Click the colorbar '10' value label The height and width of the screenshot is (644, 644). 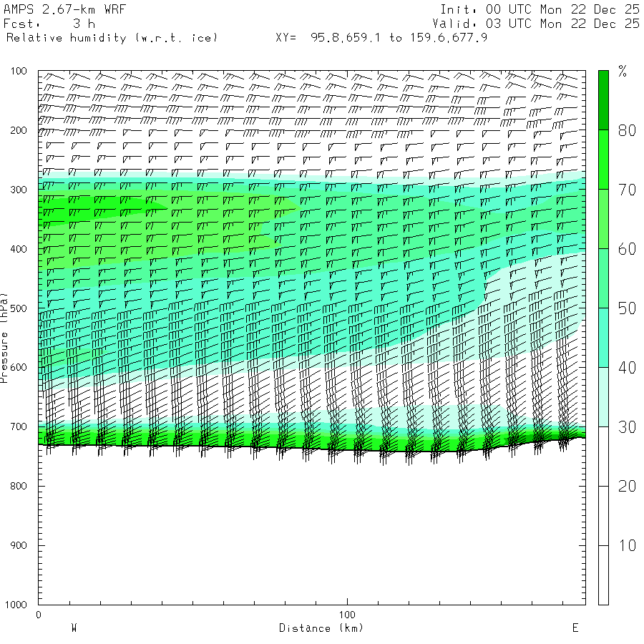pyautogui.click(x=627, y=545)
